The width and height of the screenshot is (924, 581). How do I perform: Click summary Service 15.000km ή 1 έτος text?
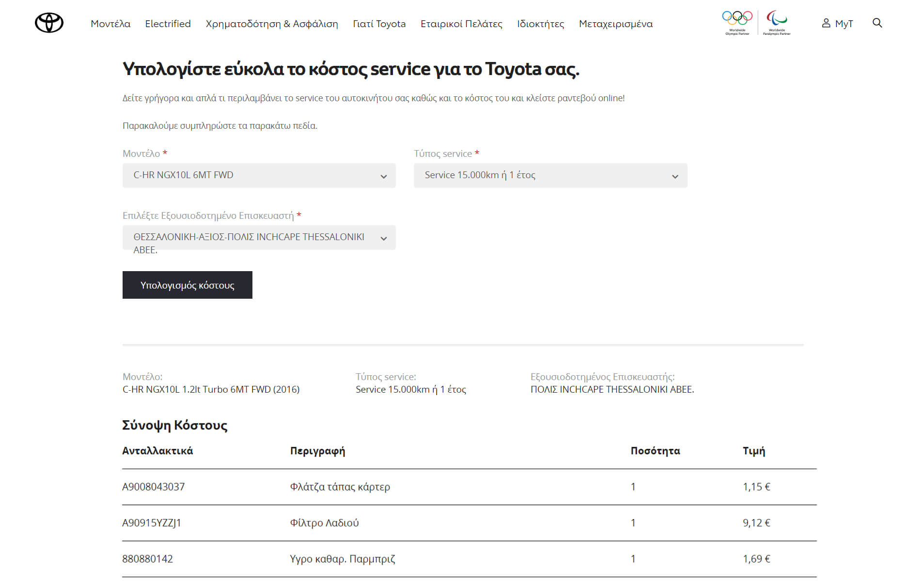click(x=411, y=389)
